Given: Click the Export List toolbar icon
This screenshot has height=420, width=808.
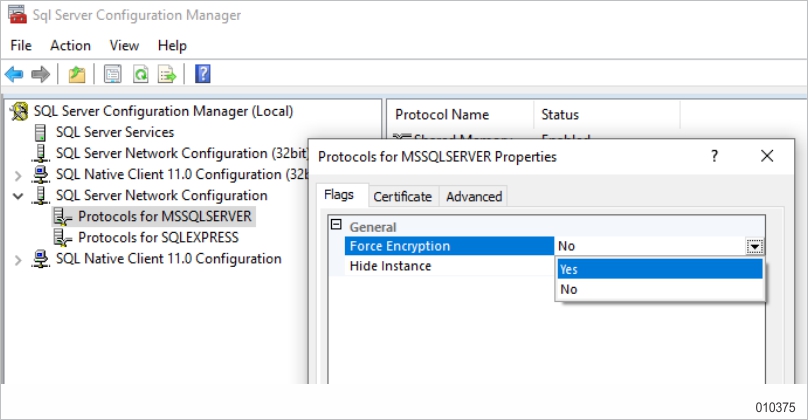Looking at the screenshot, I should 167,74.
